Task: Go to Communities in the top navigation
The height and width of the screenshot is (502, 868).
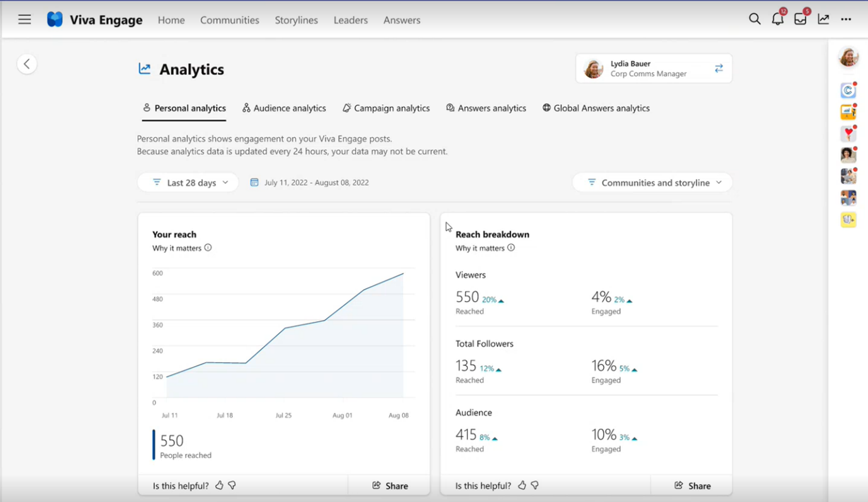Action: pyautogui.click(x=230, y=20)
